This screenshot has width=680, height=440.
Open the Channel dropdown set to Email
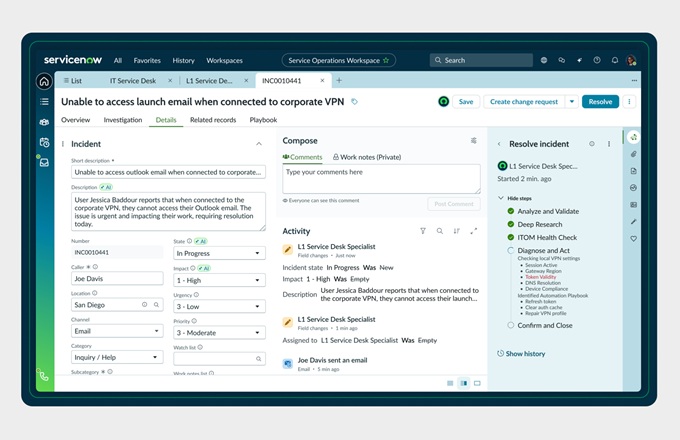(x=117, y=331)
